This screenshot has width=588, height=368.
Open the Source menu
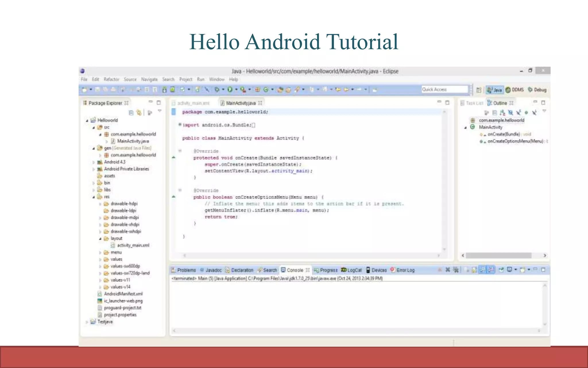pyautogui.click(x=130, y=79)
